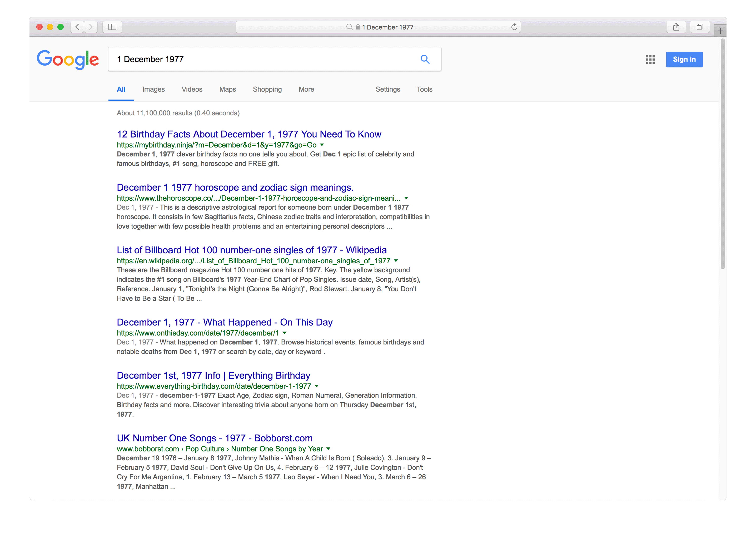Select the All results tab

point(121,89)
